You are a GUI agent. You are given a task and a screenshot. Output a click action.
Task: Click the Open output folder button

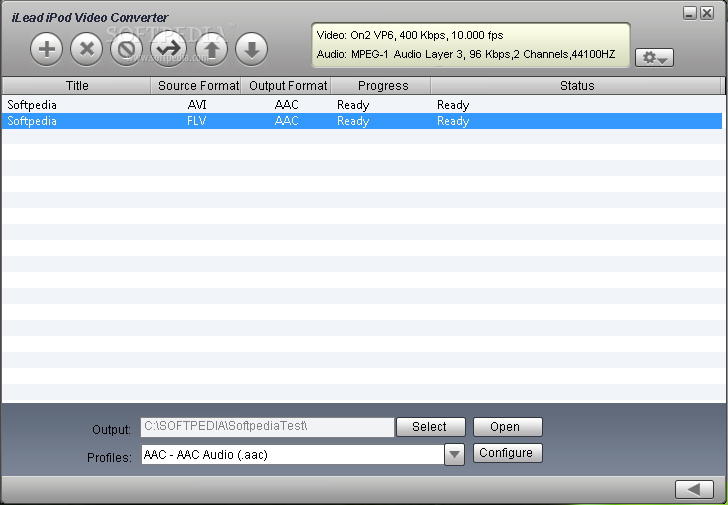[x=507, y=427]
